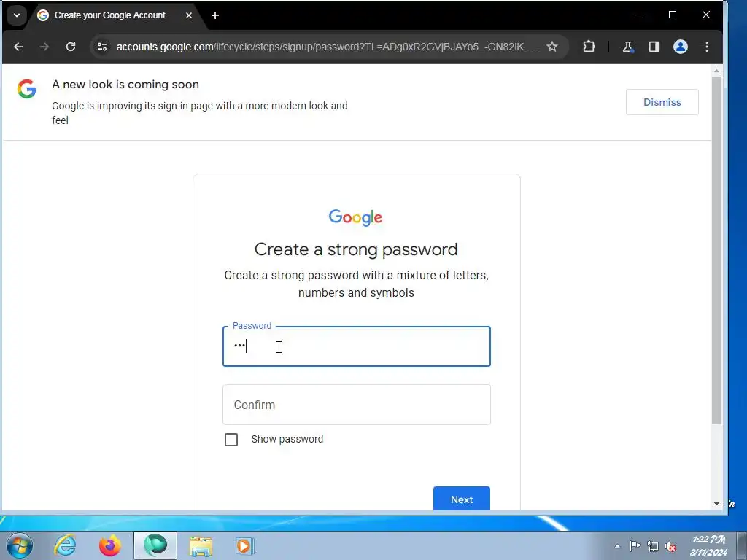Focus the Confirm password field
This screenshot has width=747, height=560.
point(356,405)
